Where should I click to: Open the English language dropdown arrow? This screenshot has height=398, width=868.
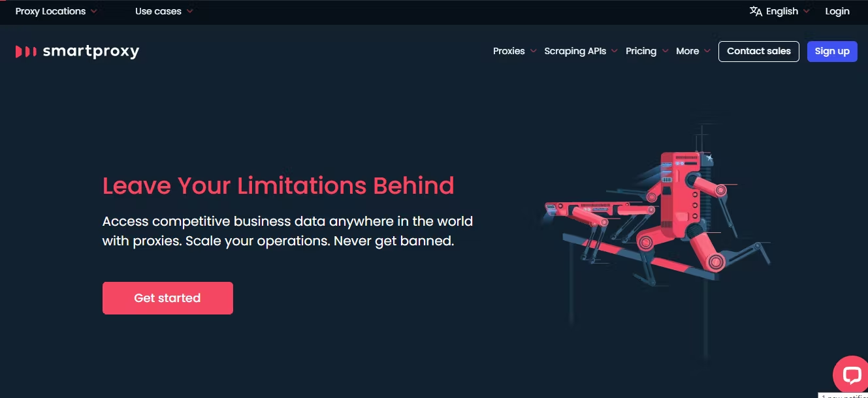(x=807, y=11)
